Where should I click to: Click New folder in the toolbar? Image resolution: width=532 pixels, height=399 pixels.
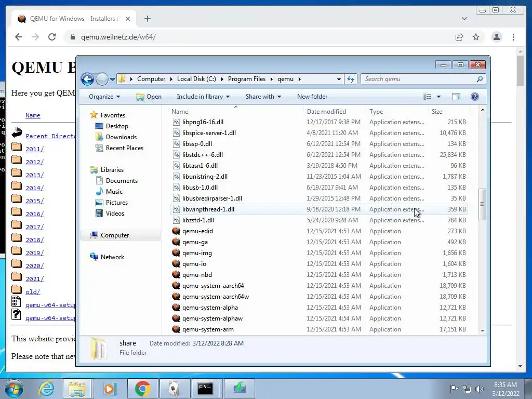[x=312, y=97]
